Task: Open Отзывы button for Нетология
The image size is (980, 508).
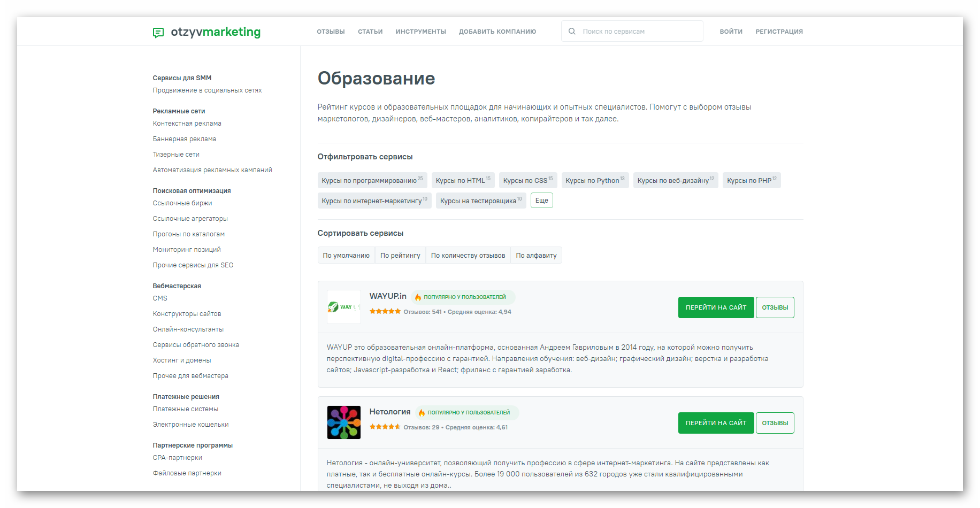Action: [x=775, y=423]
